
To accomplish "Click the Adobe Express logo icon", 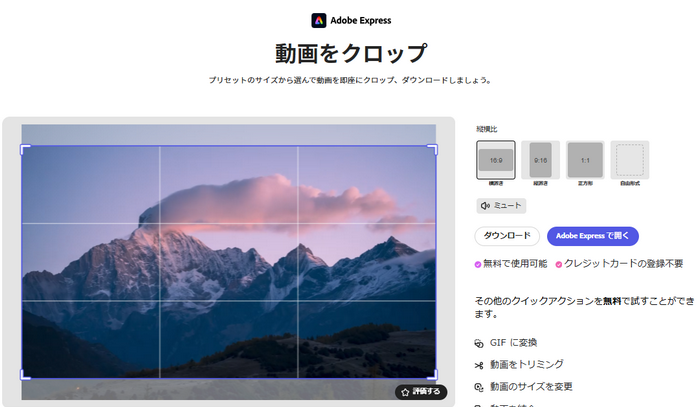I will 318,21.
